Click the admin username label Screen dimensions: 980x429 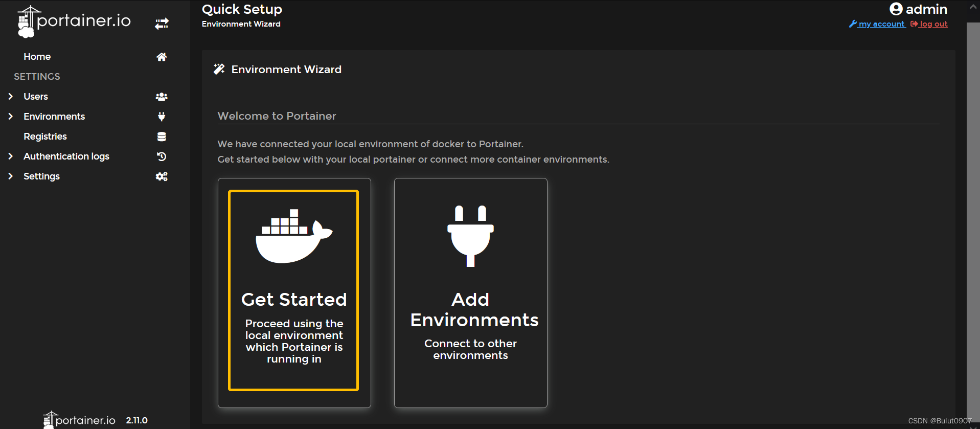926,9
